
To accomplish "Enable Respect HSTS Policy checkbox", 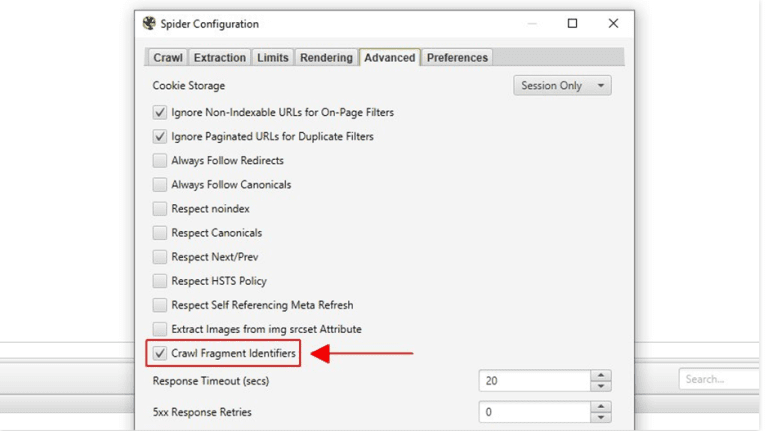I will (160, 281).
